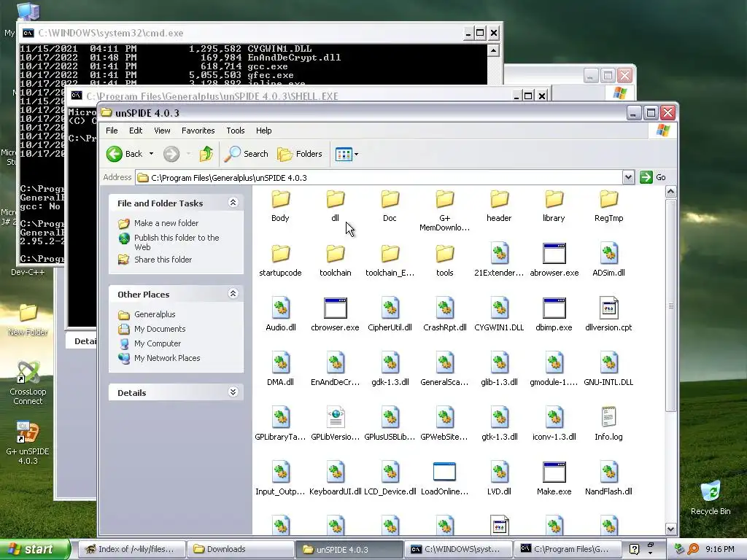747x560 pixels.
Task: Expand the Details panel
Action: click(x=233, y=392)
